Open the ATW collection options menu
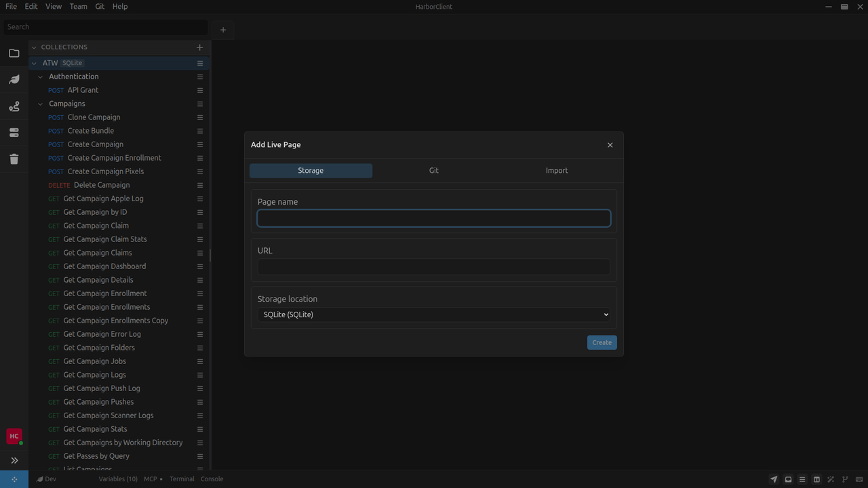Image resolution: width=868 pixels, height=488 pixels. [200, 63]
